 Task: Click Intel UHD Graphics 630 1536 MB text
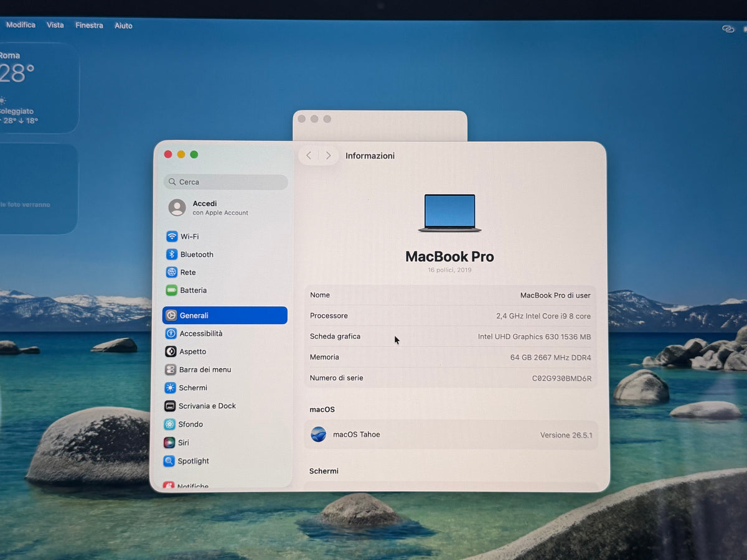[534, 337]
